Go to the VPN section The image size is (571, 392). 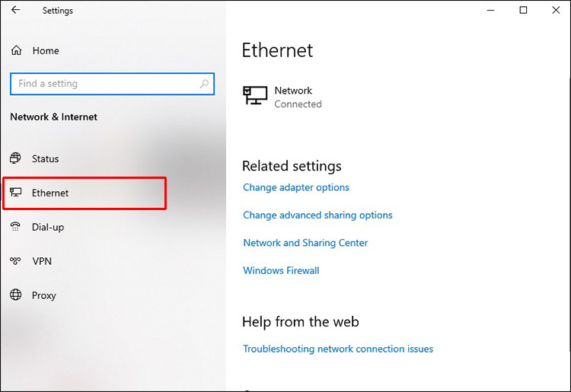(x=42, y=261)
